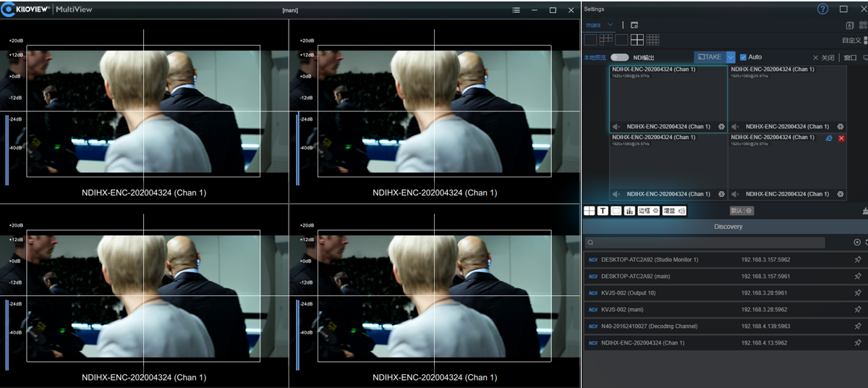The width and height of the screenshot is (868, 388).
Task: Click the refresh icon beside add source
Action: [x=867, y=242]
